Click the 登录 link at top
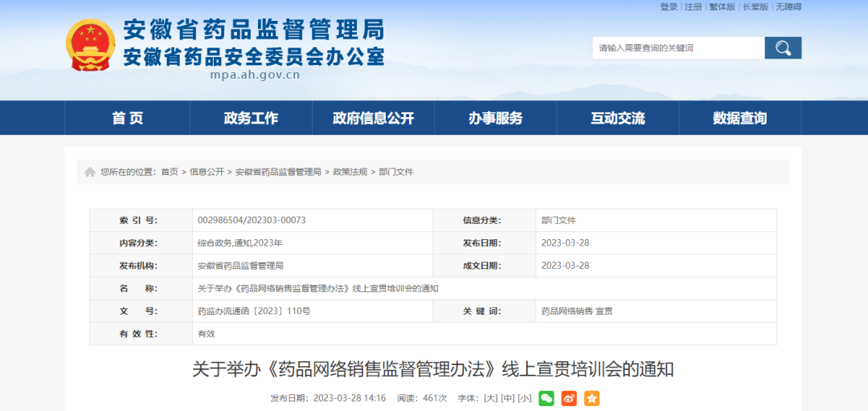The image size is (868, 411). click(x=669, y=6)
